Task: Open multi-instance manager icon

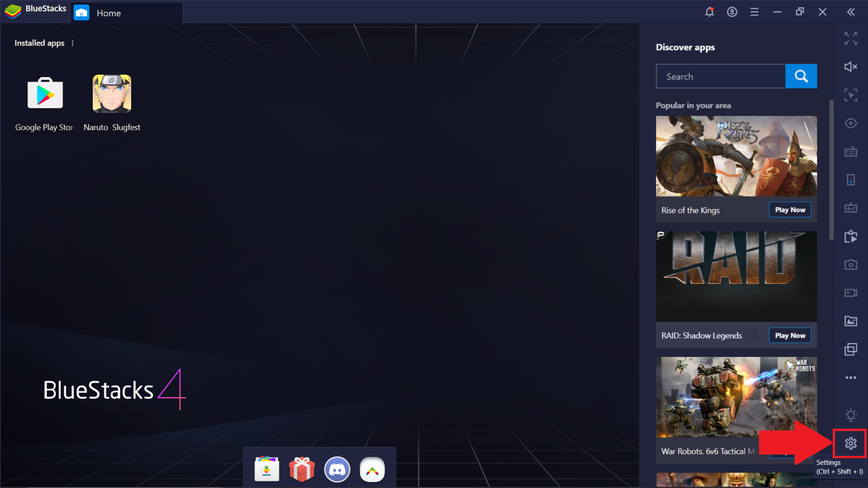Action: click(851, 349)
